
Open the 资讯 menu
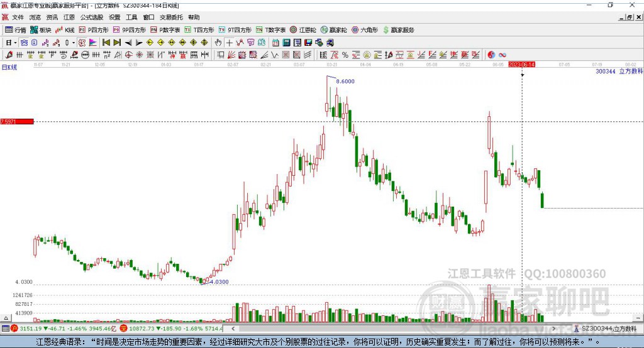pos(52,17)
